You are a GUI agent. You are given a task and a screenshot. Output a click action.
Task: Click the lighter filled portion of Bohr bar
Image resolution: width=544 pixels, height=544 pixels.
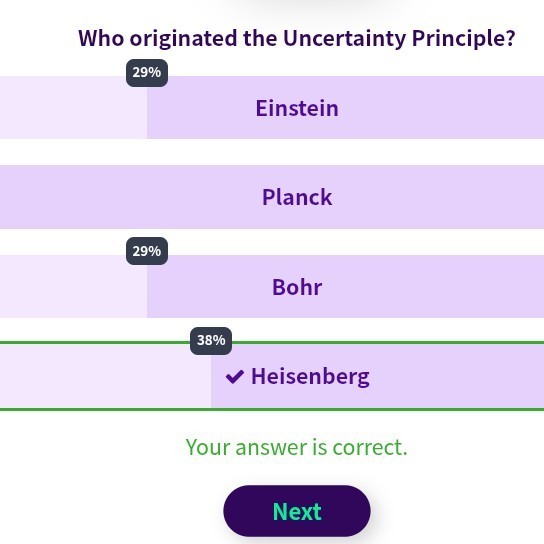coord(73,287)
